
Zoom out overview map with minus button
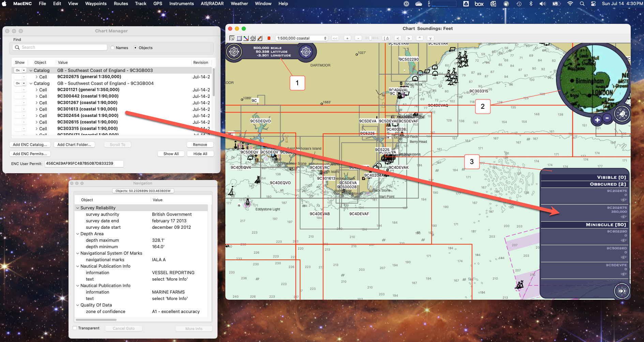[x=607, y=118]
